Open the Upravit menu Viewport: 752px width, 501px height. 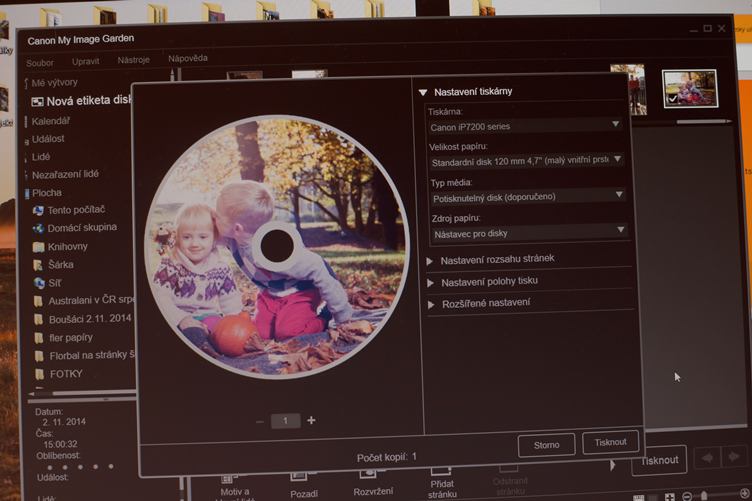coord(85,61)
